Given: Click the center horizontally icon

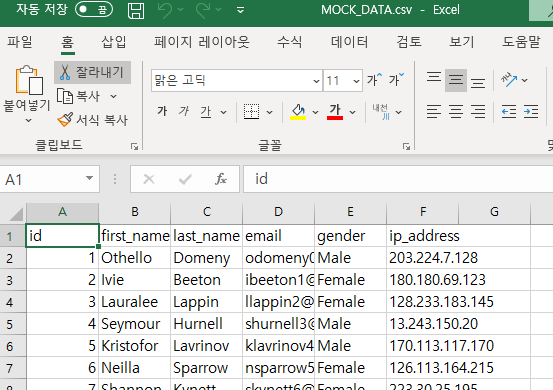Looking at the screenshot, I should click(456, 112).
